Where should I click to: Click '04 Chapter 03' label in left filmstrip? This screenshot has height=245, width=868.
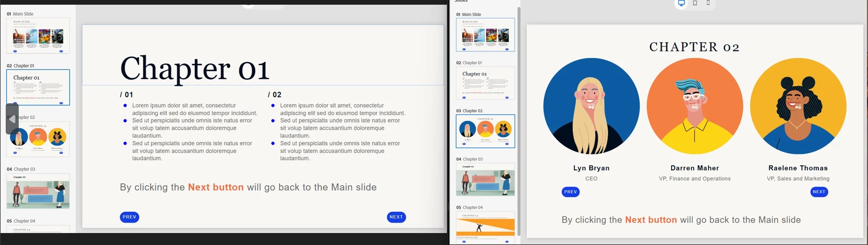21,169
